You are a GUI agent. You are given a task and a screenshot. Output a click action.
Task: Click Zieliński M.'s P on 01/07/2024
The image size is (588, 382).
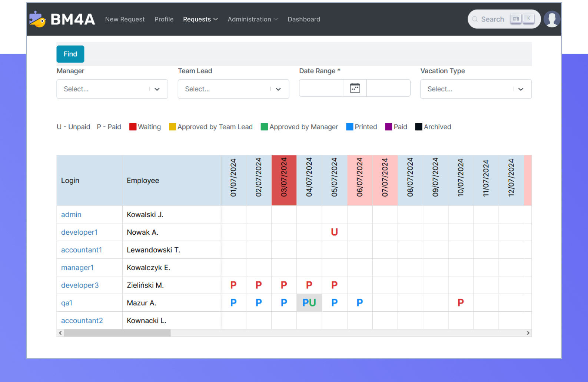pos(233,285)
